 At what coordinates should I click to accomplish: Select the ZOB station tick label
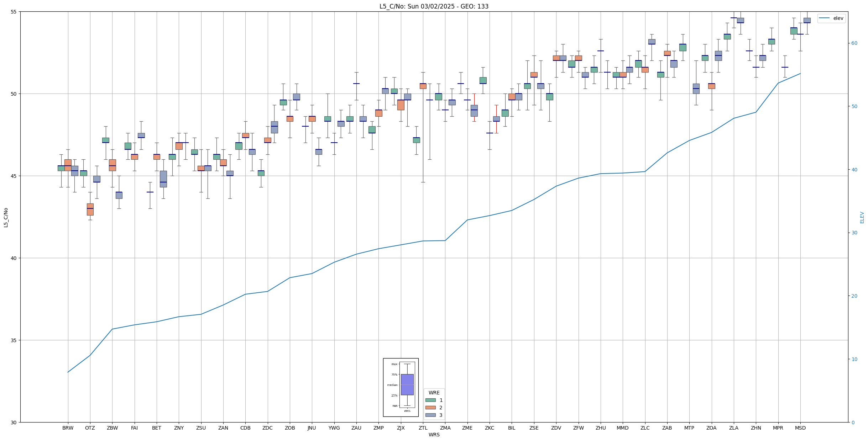click(x=289, y=428)
